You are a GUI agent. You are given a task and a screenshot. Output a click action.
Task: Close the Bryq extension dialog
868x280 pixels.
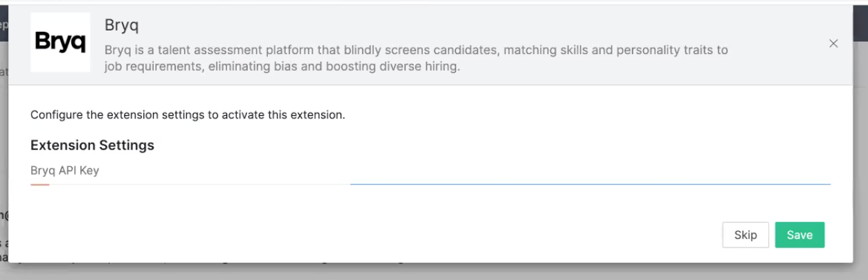(833, 44)
